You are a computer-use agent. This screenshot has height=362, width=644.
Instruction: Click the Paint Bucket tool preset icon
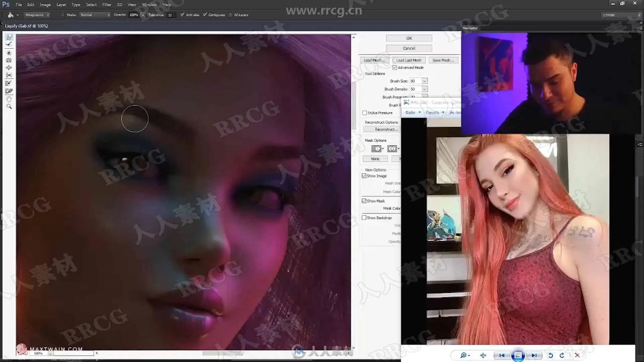point(10,15)
